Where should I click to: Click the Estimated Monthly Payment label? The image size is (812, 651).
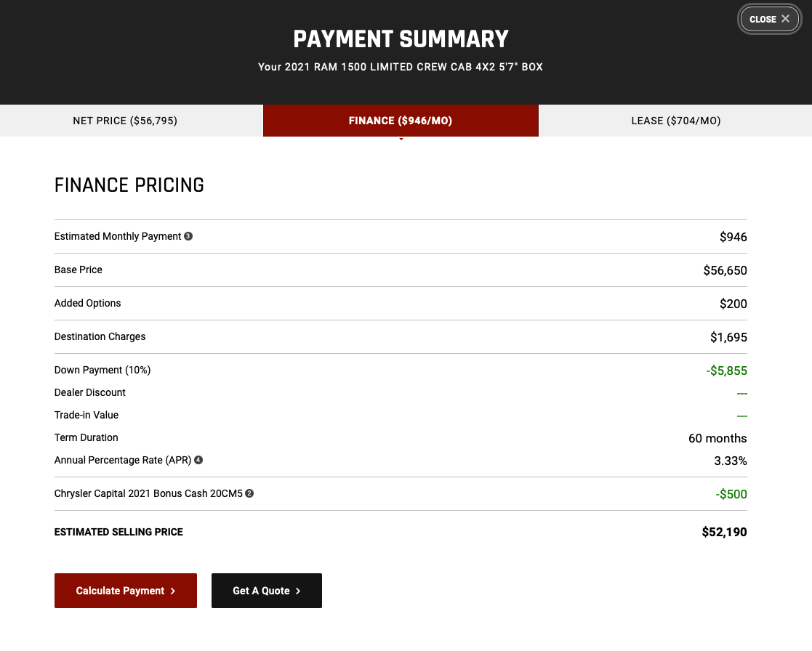point(118,236)
